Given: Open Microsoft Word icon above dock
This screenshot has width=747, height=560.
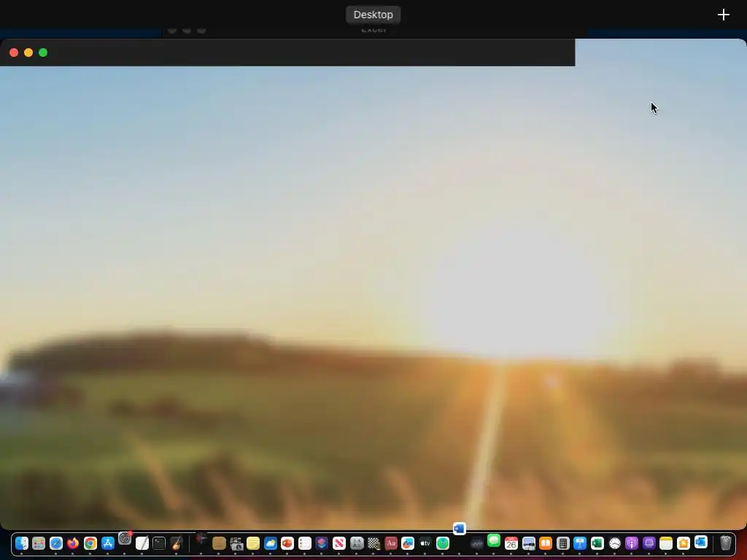Looking at the screenshot, I should pyautogui.click(x=460, y=529).
